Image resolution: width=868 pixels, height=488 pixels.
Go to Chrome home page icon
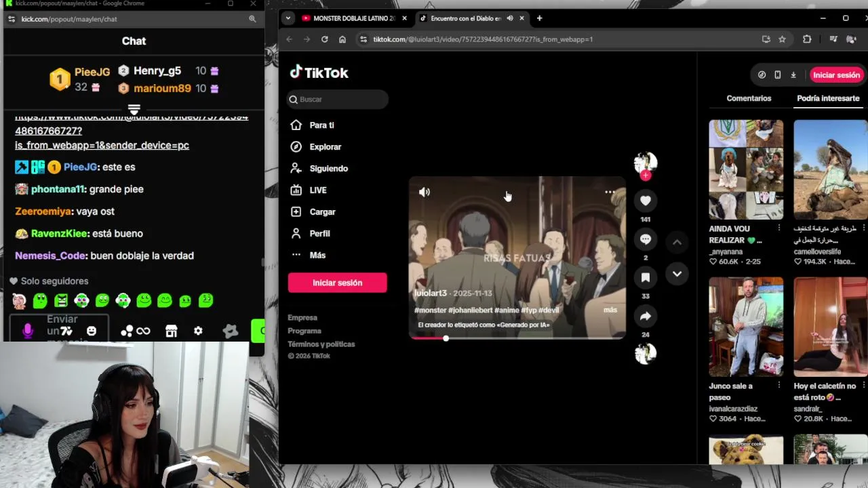click(x=342, y=39)
